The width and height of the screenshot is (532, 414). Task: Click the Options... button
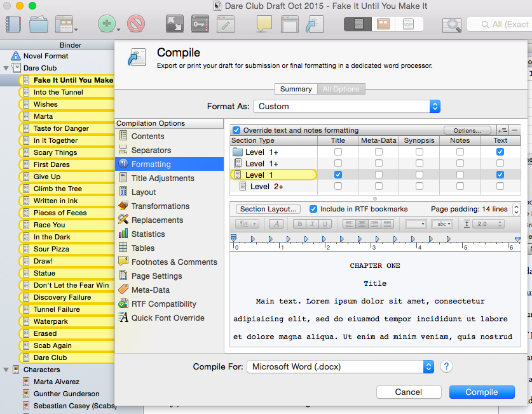click(x=467, y=131)
